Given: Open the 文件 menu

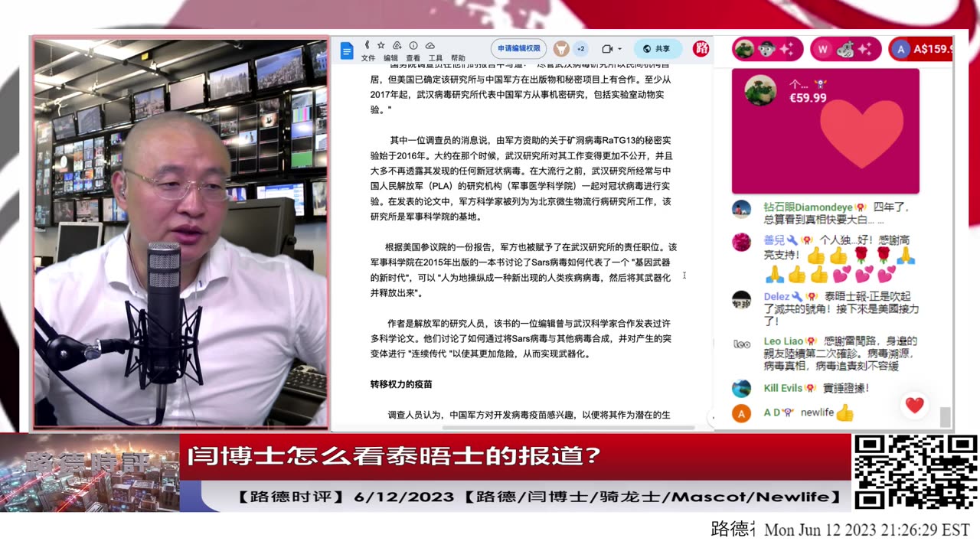Looking at the screenshot, I should (368, 58).
